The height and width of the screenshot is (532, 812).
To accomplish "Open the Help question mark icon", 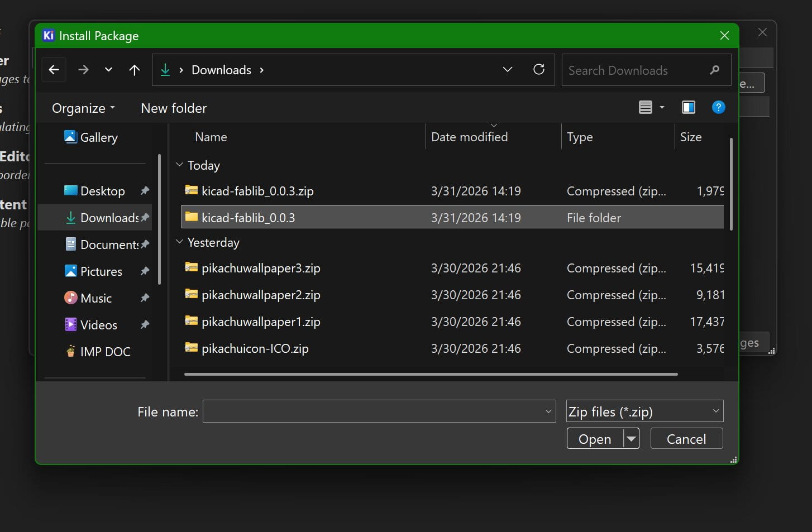I will tap(719, 107).
